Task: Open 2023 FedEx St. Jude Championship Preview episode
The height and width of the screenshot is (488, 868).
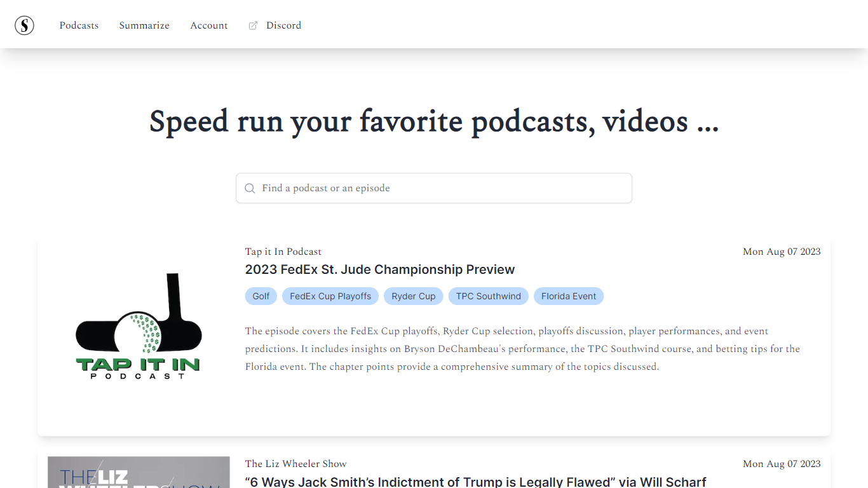Action: coord(379,269)
